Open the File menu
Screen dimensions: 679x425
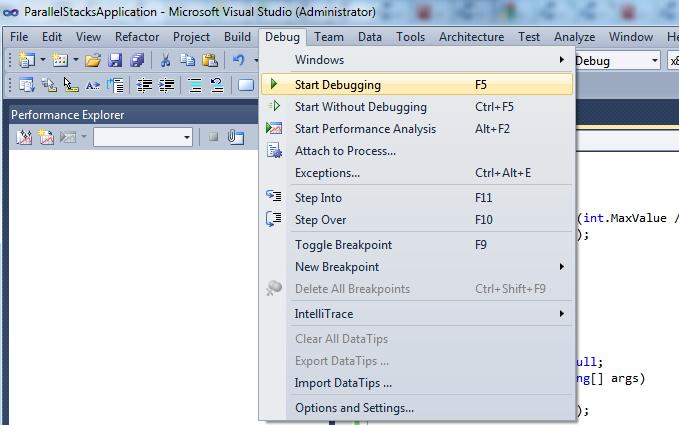(19, 37)
